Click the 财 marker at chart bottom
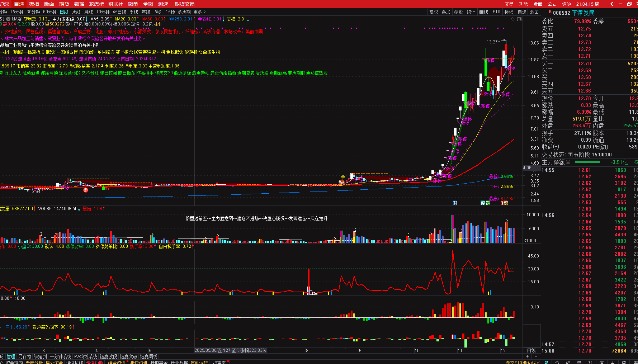Image resolution: width=638 pixels, height=364 pixels. (455, 203)
